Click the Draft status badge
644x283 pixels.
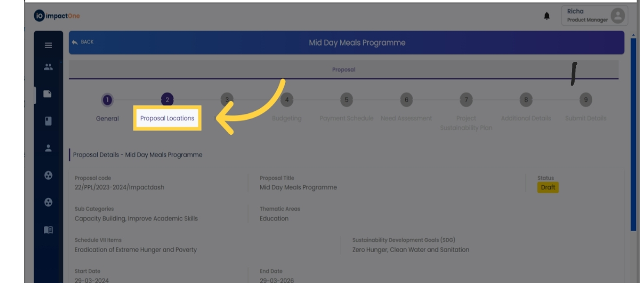548,187
